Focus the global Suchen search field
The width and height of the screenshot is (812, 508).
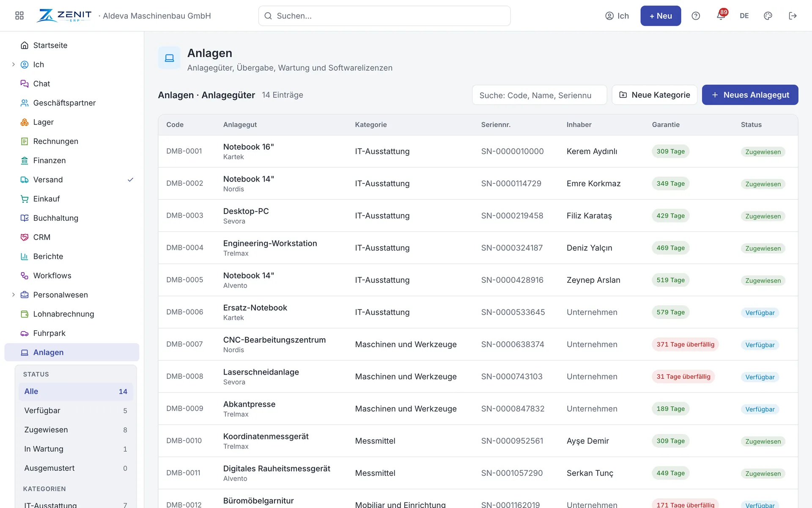(384, 16)
